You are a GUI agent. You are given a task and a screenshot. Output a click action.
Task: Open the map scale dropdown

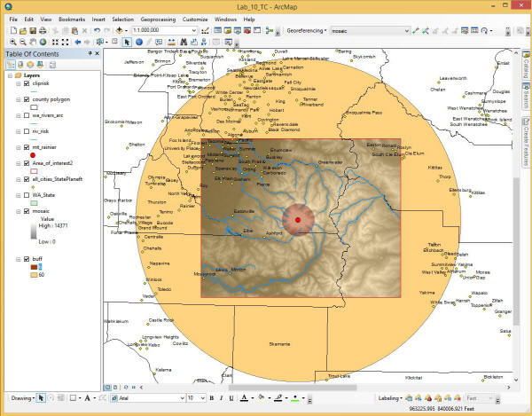[194, 30]
